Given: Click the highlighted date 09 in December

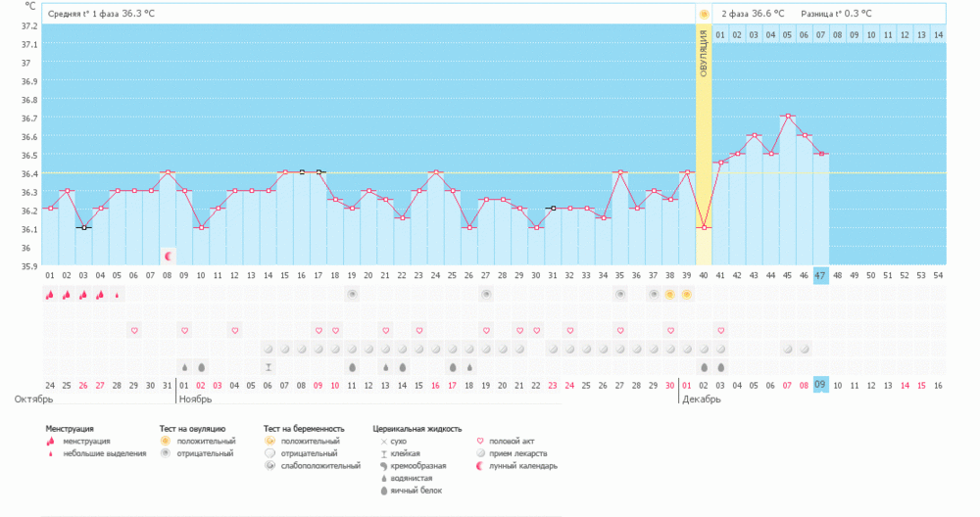Looking at the screenshot, I should [820, 385].
